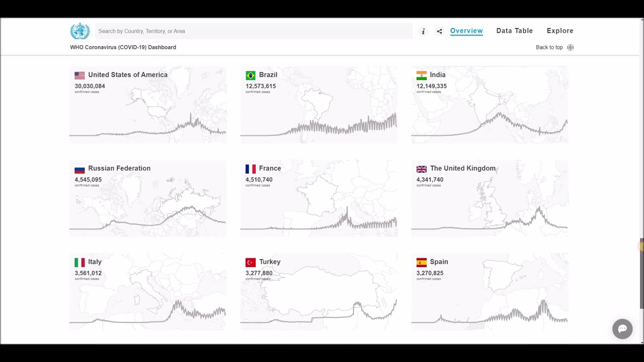Open the chat bubble widget
This screenshot has height=362, width=644.
(622, 329)
